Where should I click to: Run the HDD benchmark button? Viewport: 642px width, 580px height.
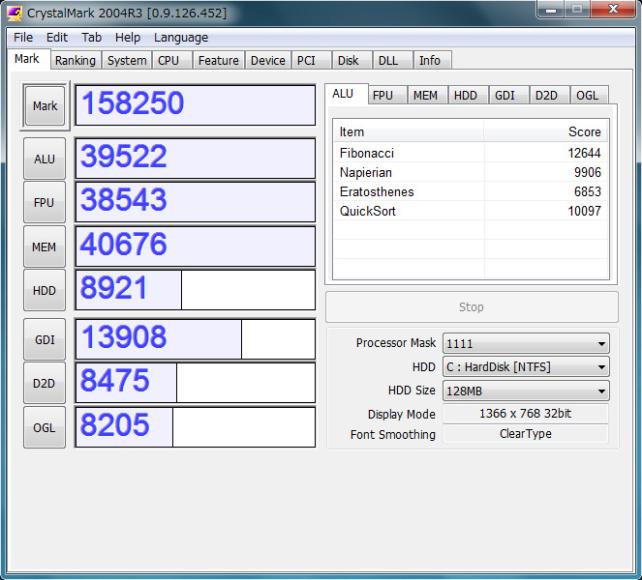click(x=45, y=290)
